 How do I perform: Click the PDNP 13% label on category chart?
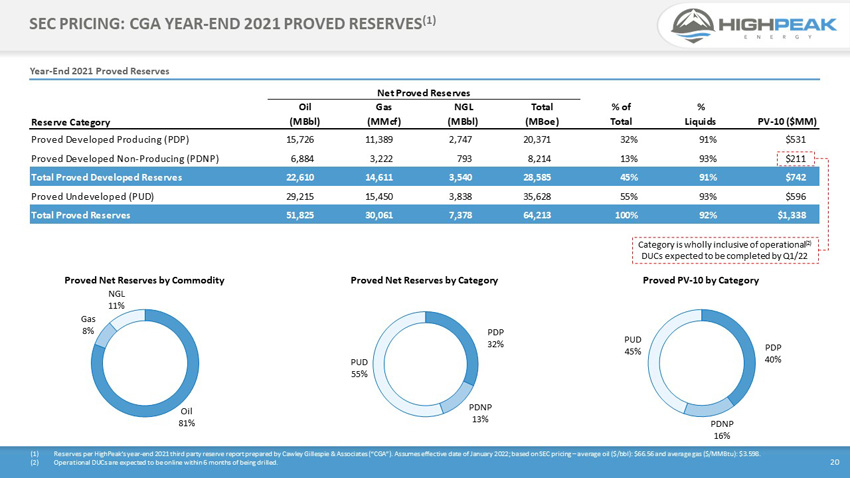[480, 413]
